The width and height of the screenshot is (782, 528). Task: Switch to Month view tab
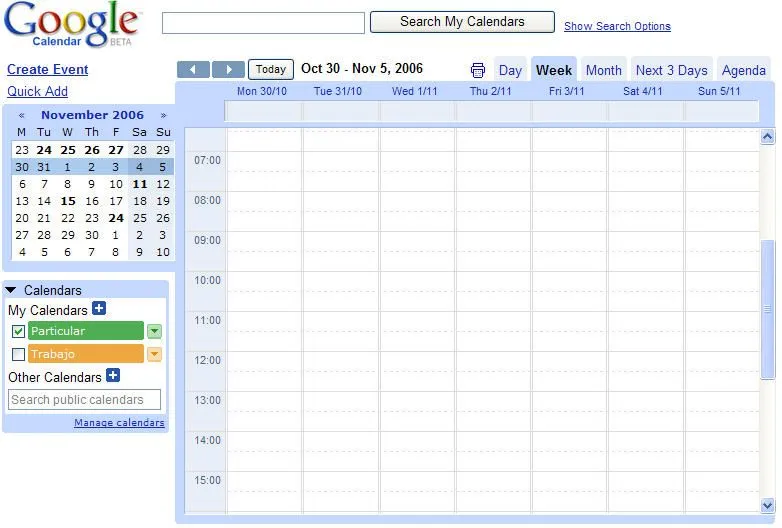pos(603,70)
